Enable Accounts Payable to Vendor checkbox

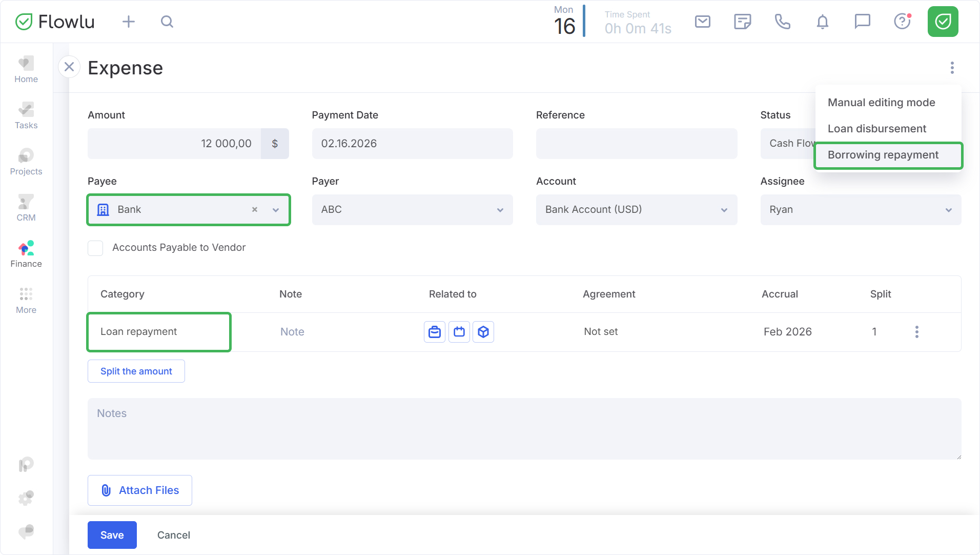(x=95, y=248)
